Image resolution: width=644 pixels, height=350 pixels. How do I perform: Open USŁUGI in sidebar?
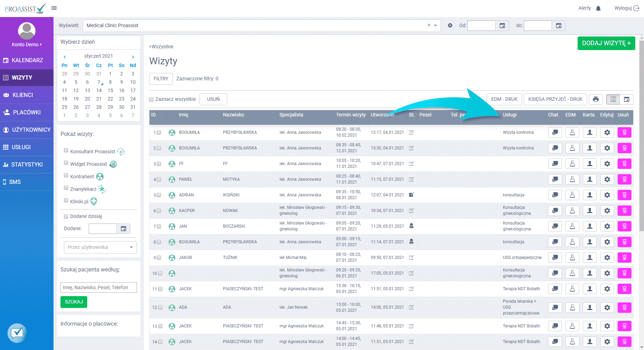(27, 147)
